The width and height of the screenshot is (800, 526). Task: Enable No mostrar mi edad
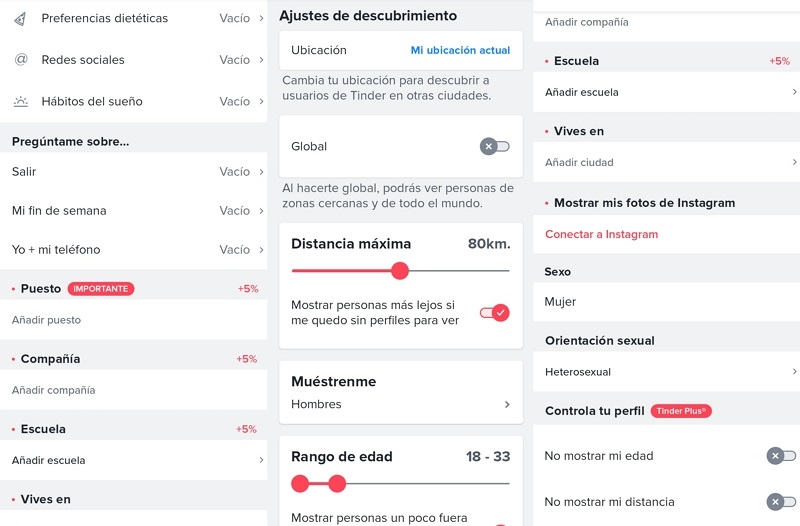pos(781,456)
